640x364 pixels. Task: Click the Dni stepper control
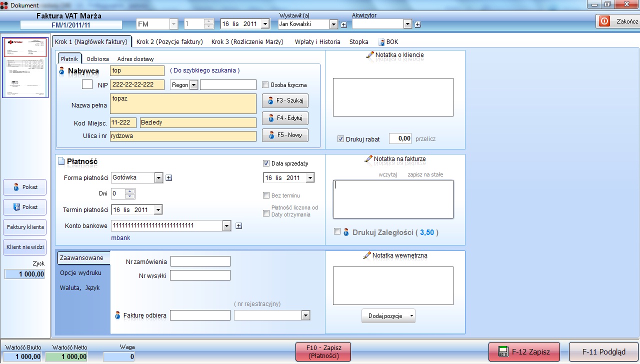click(x=130, y=193)
